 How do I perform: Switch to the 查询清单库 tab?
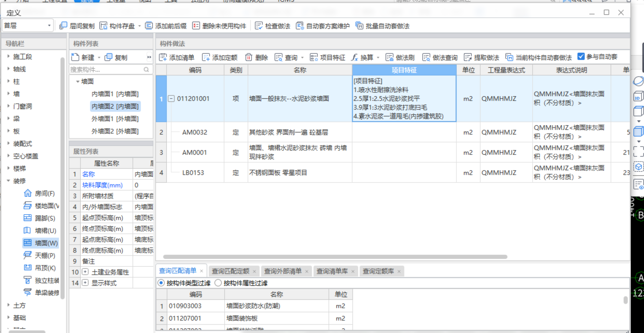[332, 271]
